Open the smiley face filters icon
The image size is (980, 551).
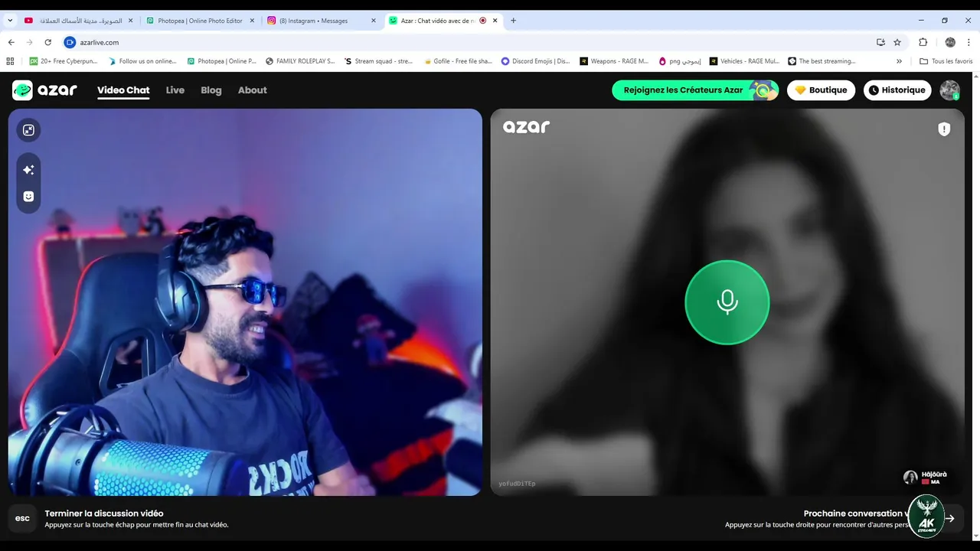click(28, 197)
